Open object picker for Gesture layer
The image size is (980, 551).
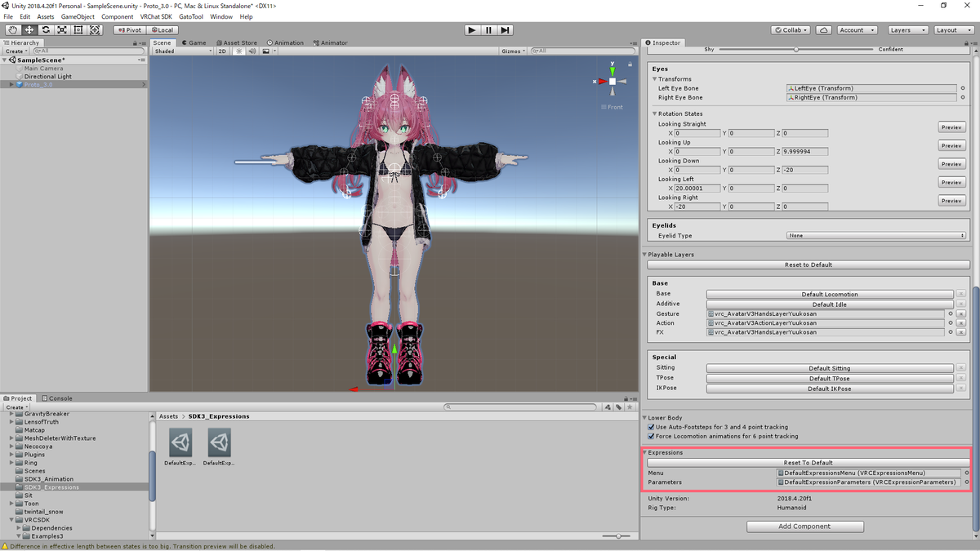(x=950, y=313)
